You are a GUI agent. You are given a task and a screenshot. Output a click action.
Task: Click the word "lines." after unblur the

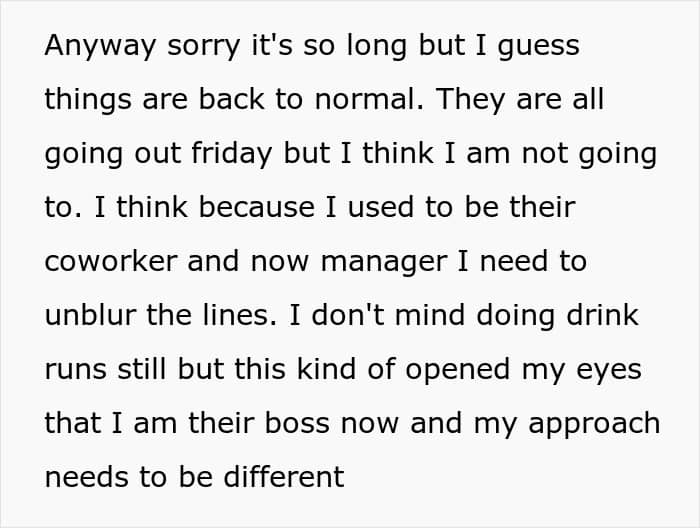click(x=240, y=315)
